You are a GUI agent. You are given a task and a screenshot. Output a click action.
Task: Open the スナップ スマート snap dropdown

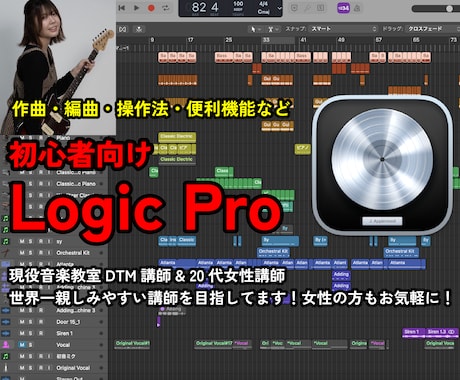point(343,29)
